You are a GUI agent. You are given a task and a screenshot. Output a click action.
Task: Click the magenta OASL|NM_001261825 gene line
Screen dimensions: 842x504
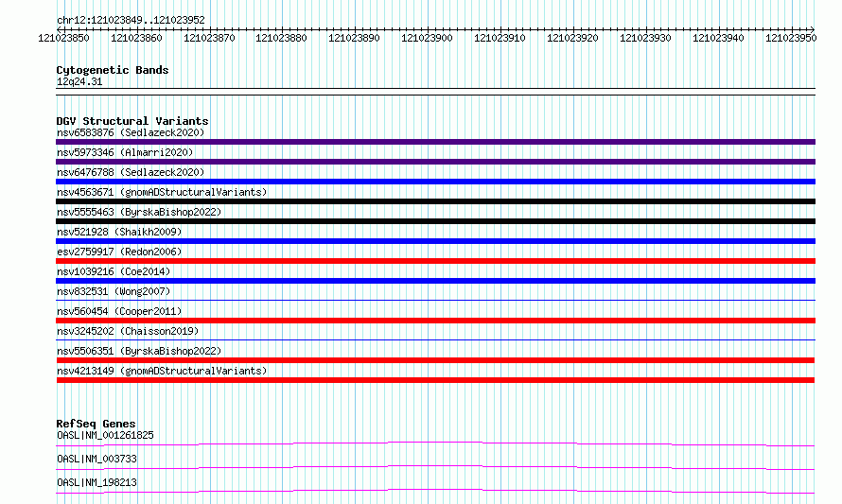(435, 443)
